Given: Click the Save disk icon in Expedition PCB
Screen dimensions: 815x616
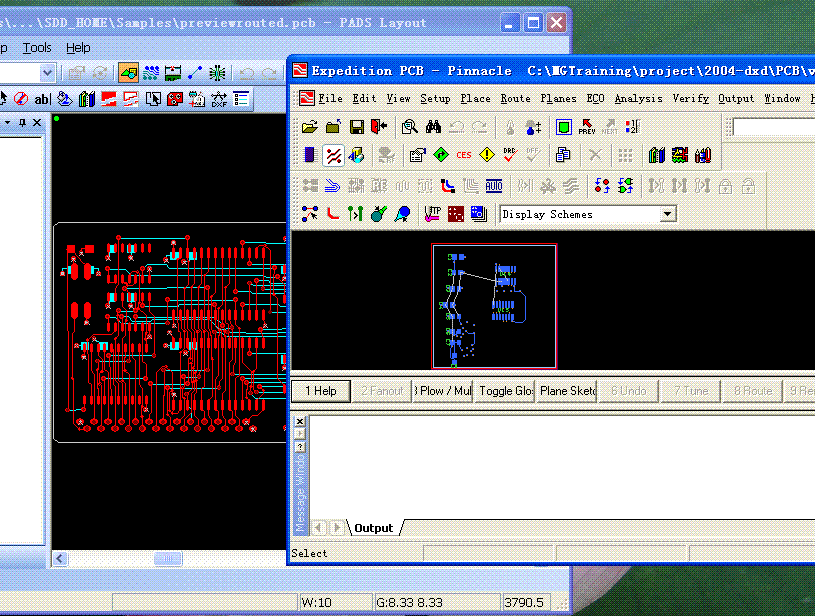Looking at the screenshot, I should 357,127.
